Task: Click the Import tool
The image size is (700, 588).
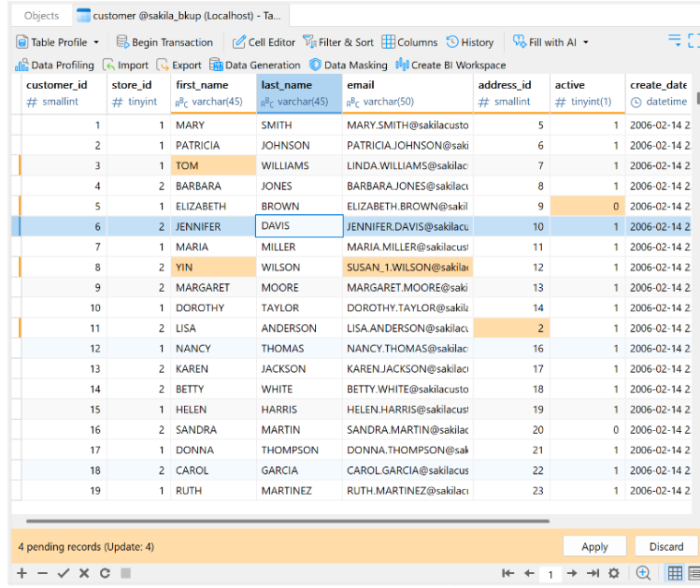Action: pos(125,65)
